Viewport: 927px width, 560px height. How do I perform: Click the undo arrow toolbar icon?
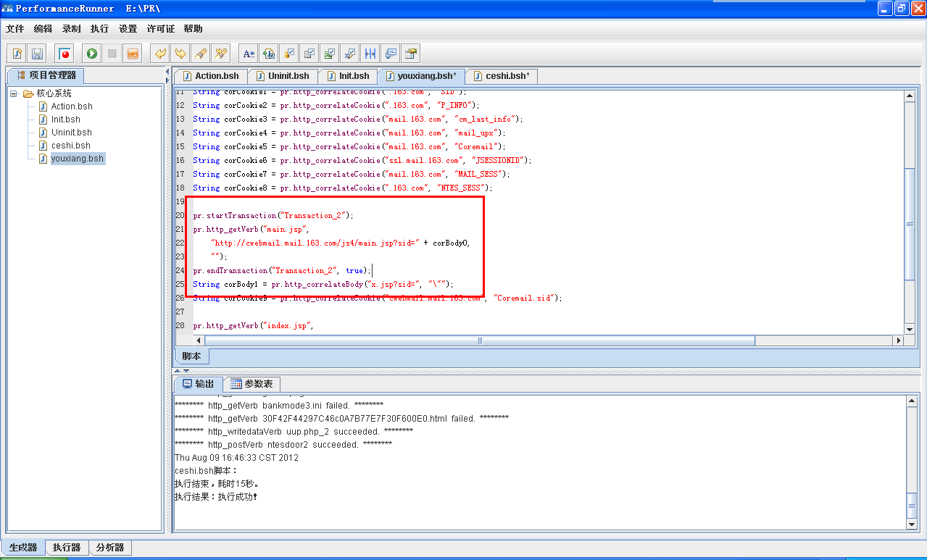[160, 54]
